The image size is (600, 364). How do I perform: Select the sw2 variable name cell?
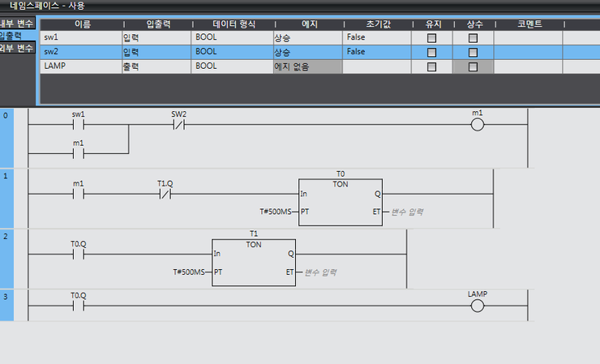[81, 52]
